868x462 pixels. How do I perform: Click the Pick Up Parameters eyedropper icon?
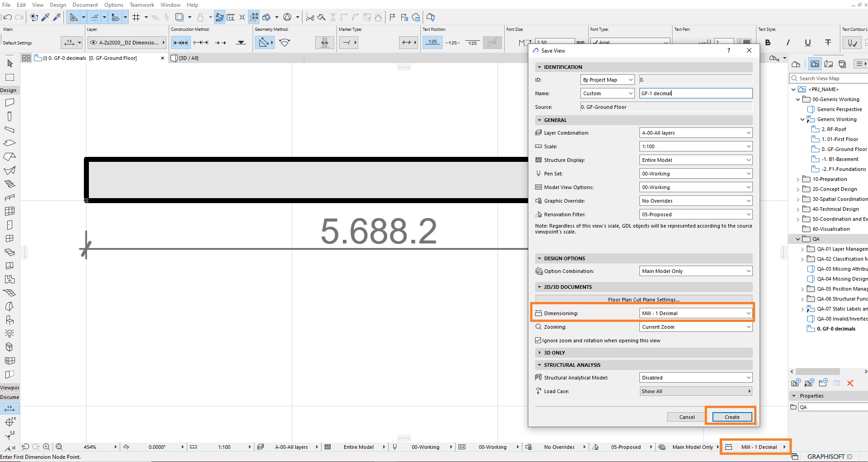tap(45, 17)
